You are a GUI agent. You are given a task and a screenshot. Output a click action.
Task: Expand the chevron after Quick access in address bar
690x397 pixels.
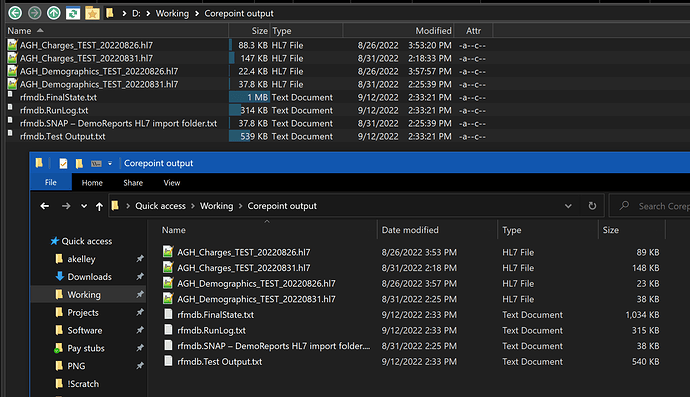pos(193,206)
